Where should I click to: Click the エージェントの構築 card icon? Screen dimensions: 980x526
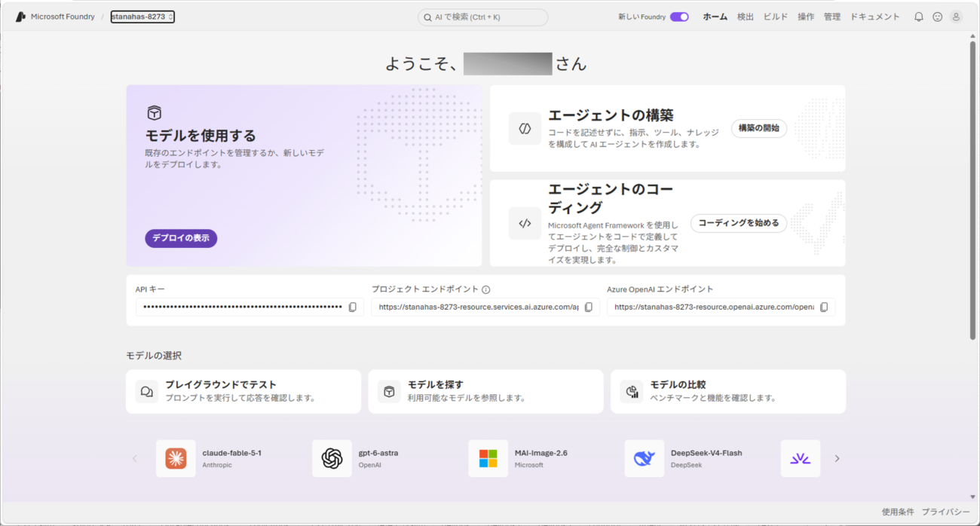point(525,128)
